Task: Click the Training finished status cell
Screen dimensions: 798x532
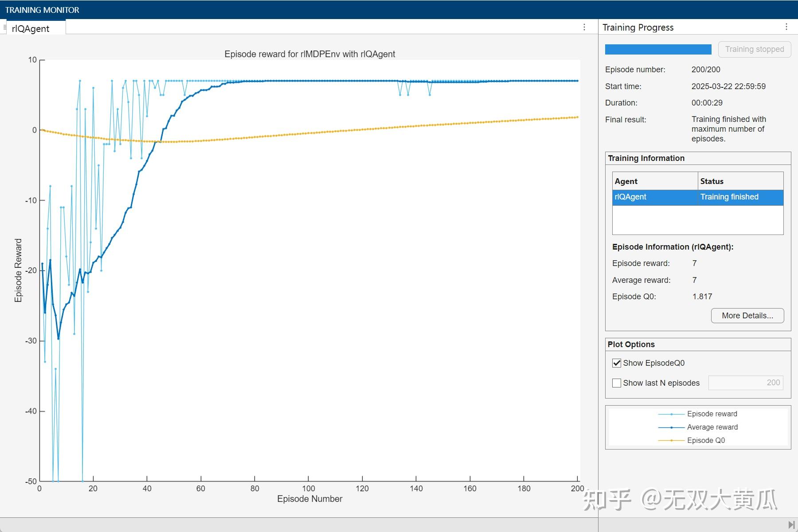Action: click(729, 197)
